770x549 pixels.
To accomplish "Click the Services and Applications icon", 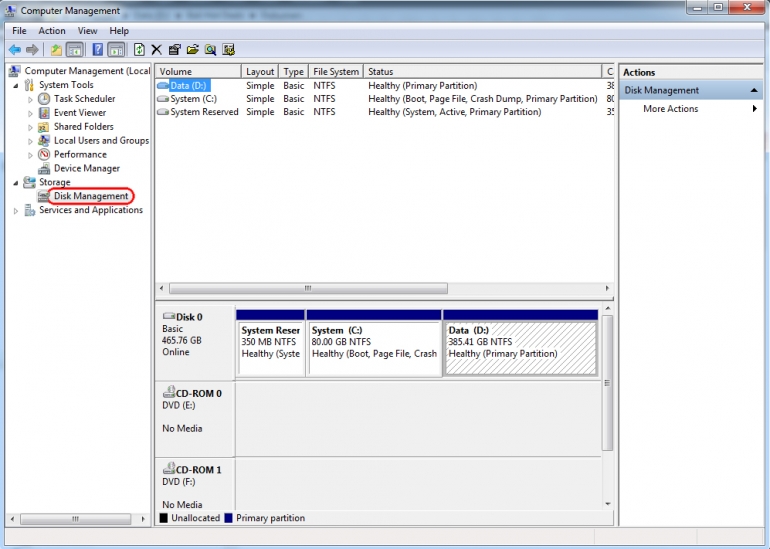I will pos(29,210).
